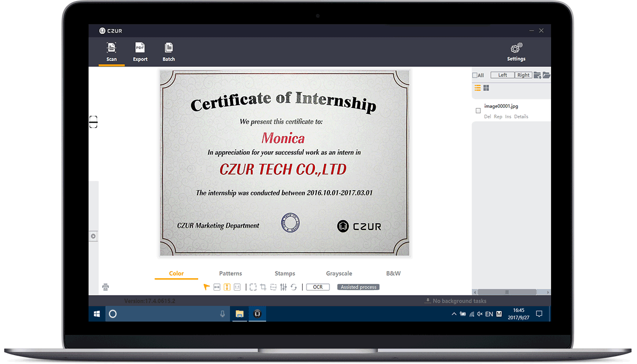Switch to the Patterns tab
This screenshot has width=637, height=364.
(x=230, y=273)
